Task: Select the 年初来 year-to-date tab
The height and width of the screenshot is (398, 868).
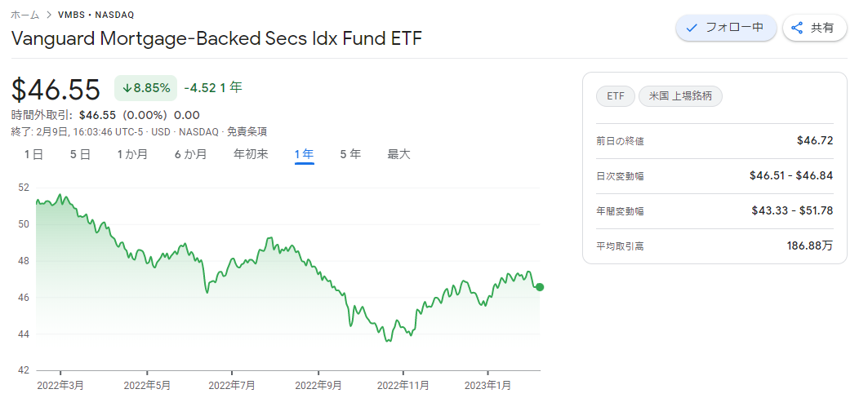Action: 251,154
